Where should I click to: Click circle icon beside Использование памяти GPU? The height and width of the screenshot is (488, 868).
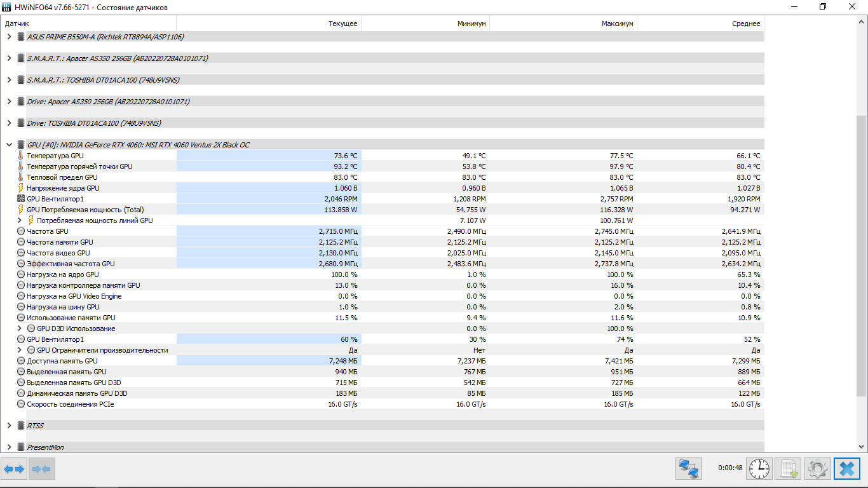coord(20,318)
